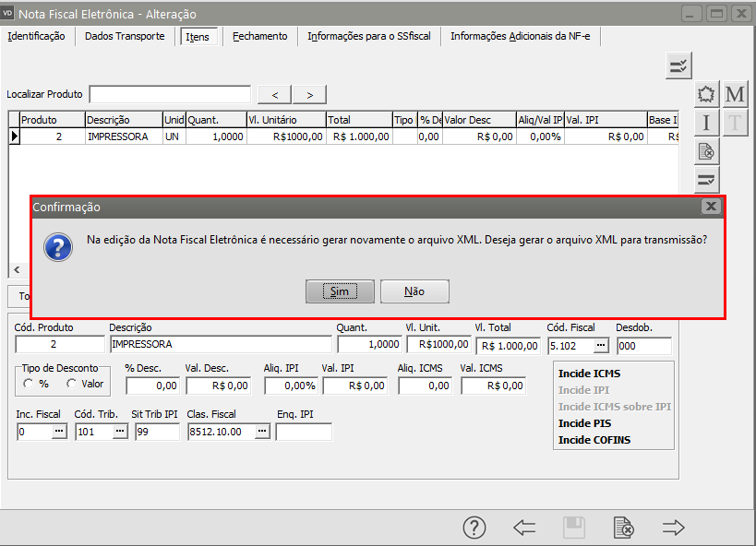Image resolution: width=756 pixels, height=546 pixels.
Task: Click the Localizar Produto search field
Action: coord(170,94)
